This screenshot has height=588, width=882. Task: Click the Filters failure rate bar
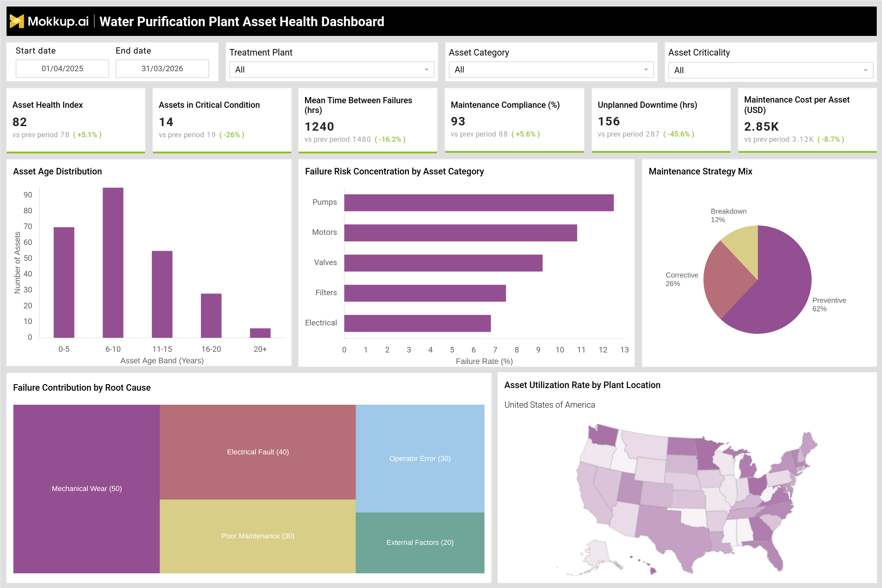[425, 293]
